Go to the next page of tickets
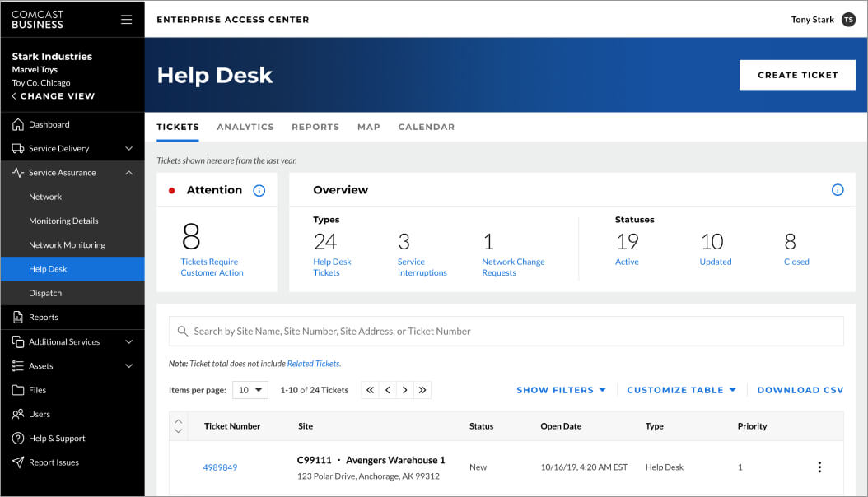Image resolution: width=868 pixels, height=497 pixels. point(404,390)
